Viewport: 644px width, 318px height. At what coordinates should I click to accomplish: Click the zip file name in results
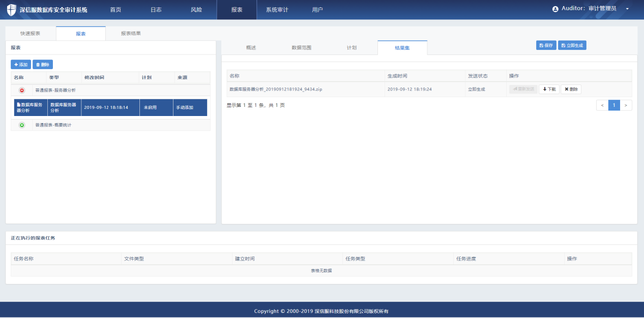(x=276, y=89)
